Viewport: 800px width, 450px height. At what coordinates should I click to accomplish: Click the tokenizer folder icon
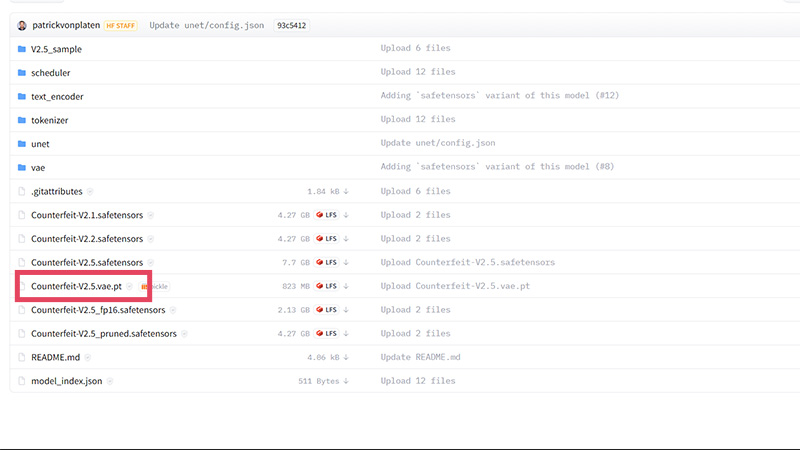click(21, 120)
